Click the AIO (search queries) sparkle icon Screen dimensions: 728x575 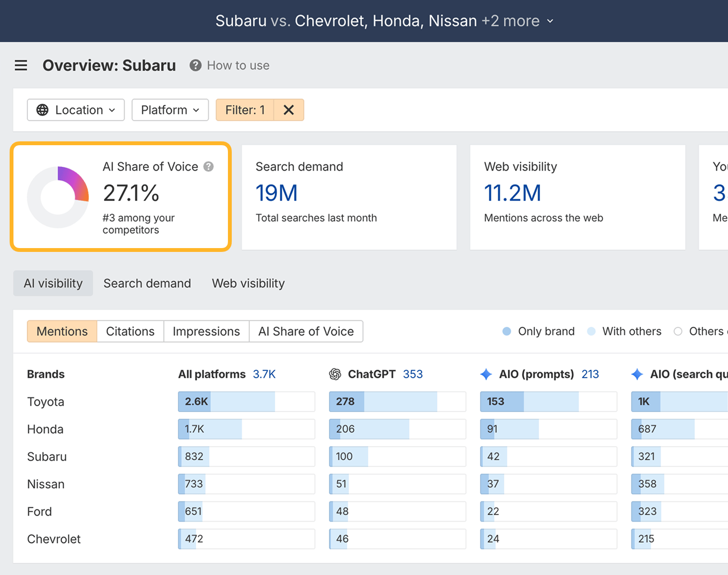point(637,374)
